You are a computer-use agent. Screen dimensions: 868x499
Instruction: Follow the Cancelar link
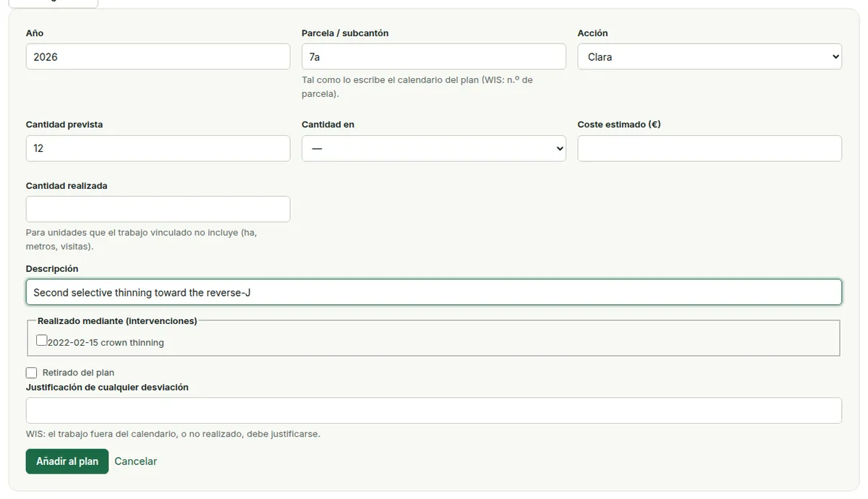[135, 461]
